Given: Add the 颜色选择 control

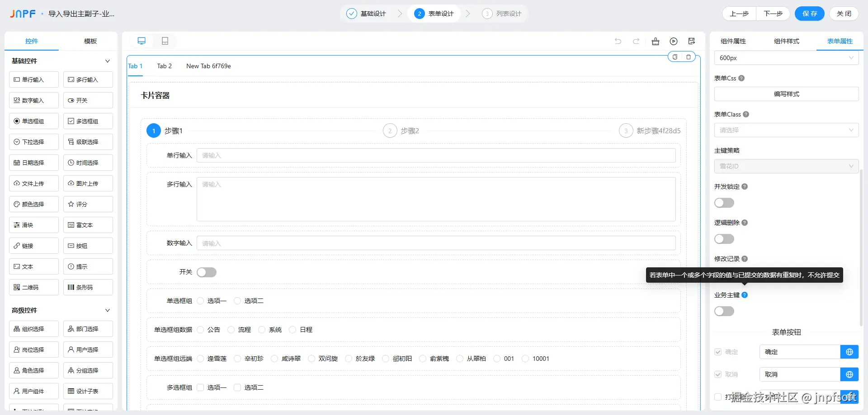Looking at the screenshot, I should coord(34,204).
